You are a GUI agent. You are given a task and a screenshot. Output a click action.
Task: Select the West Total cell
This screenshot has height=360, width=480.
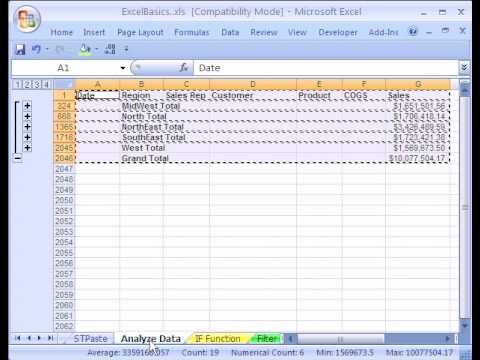141,148
